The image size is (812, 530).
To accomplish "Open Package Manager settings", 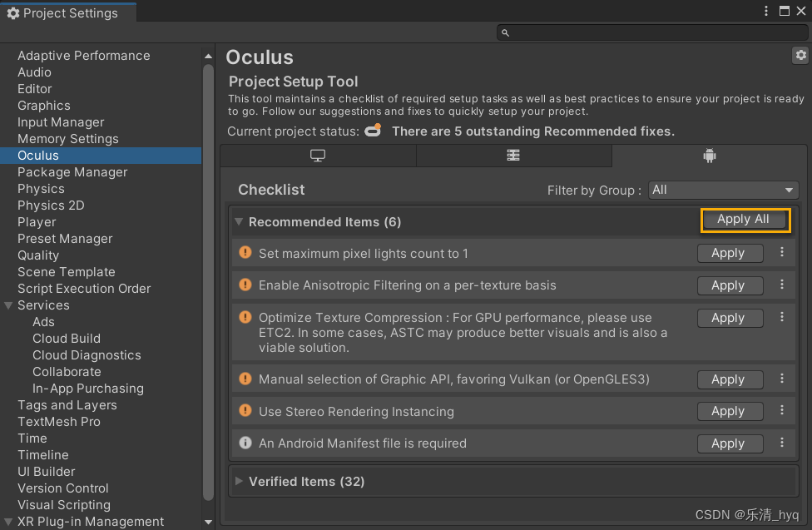I will click(72, 172).
